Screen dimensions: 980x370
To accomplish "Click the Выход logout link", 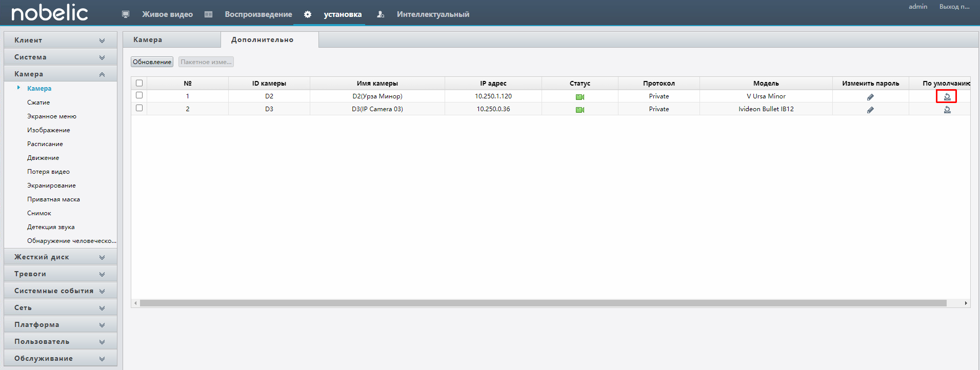I will pyautogui.click(x=954, y=7).
